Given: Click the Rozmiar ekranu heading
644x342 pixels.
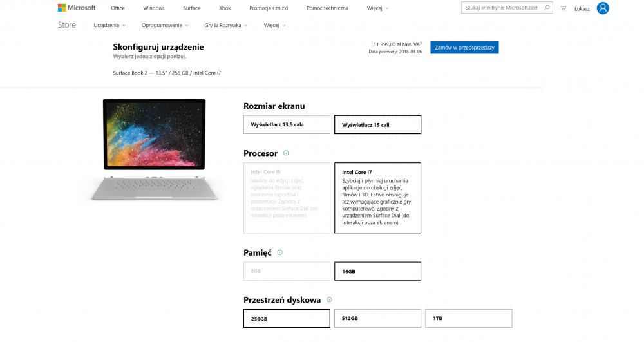Looking at the screenshot, I should [x=274, y=106].
